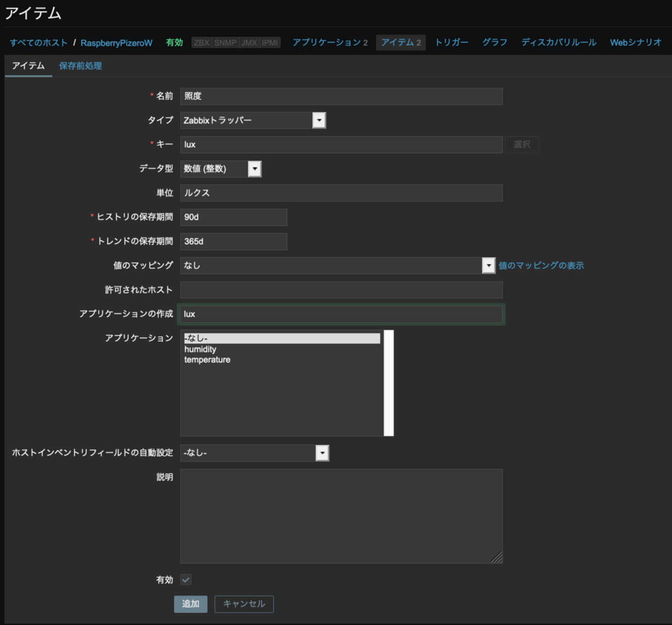The image size is (672, 625).
Task: Select the JMX availability indicator
Action: click(249, 42)
